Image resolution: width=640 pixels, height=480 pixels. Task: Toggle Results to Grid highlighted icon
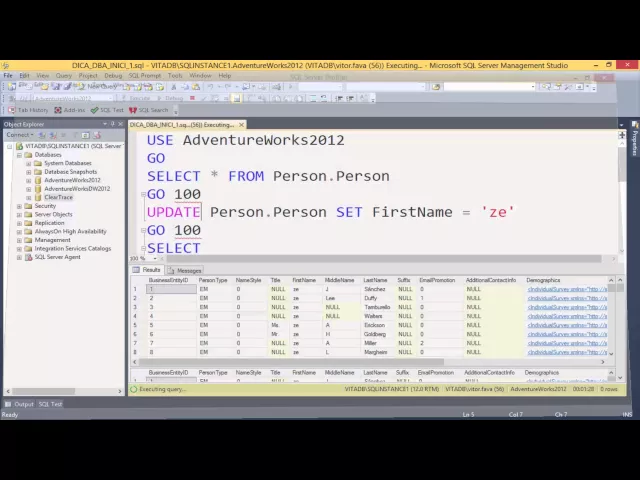(x=237, y=98)
